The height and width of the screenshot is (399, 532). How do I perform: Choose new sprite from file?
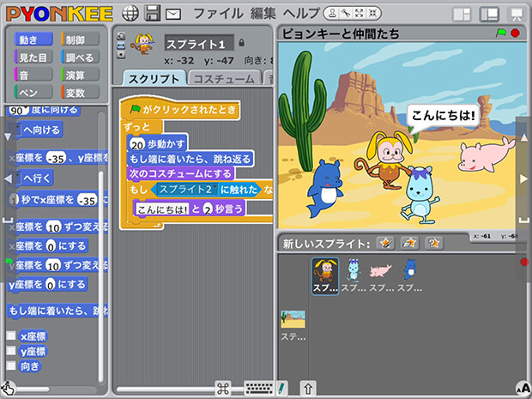click(409, 243)
